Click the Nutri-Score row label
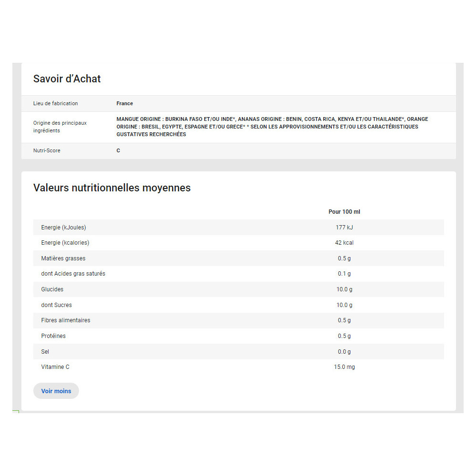The width and height of the screenshot is (476, 476). pos(47,150)
